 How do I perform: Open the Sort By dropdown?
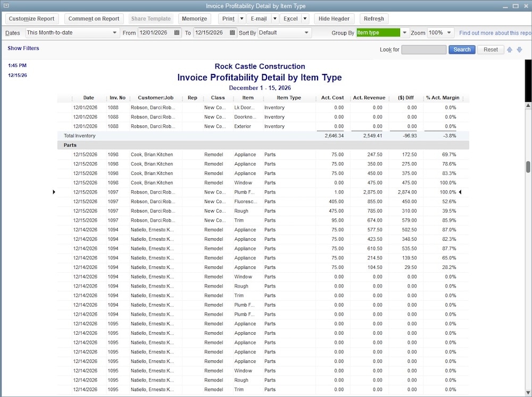307,32
